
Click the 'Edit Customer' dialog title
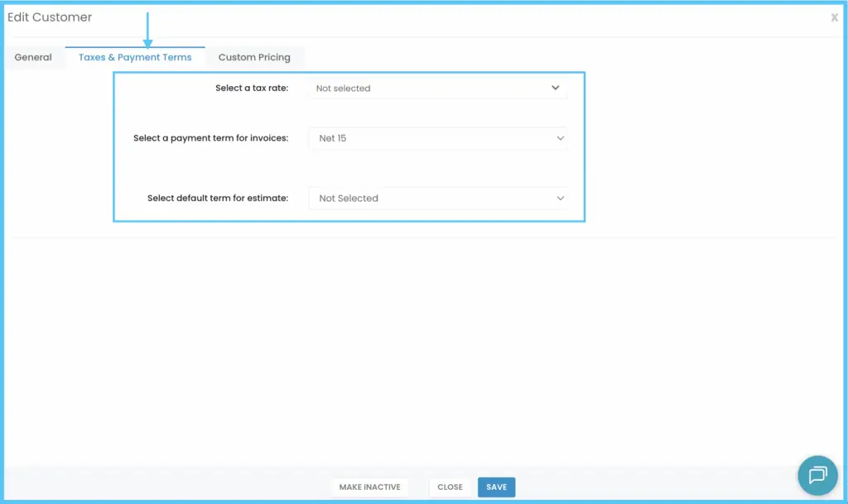tap(50, 17)
